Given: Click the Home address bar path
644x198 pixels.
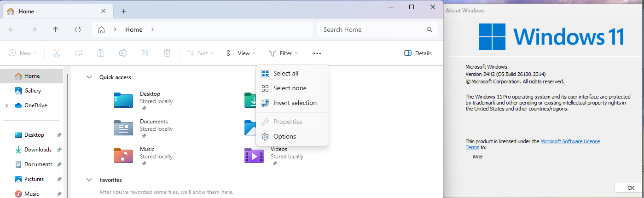Looking at the screenshot, I should coord(134,29).
